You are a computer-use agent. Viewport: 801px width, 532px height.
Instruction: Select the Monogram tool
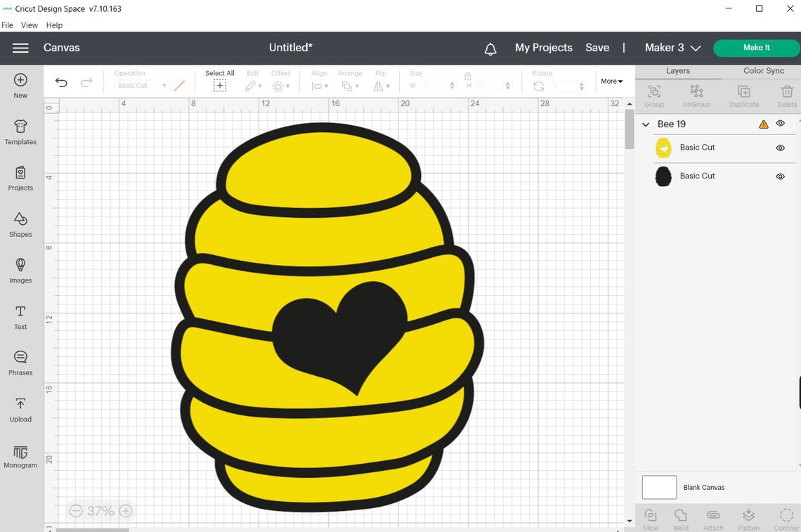[x=20, y=455]
